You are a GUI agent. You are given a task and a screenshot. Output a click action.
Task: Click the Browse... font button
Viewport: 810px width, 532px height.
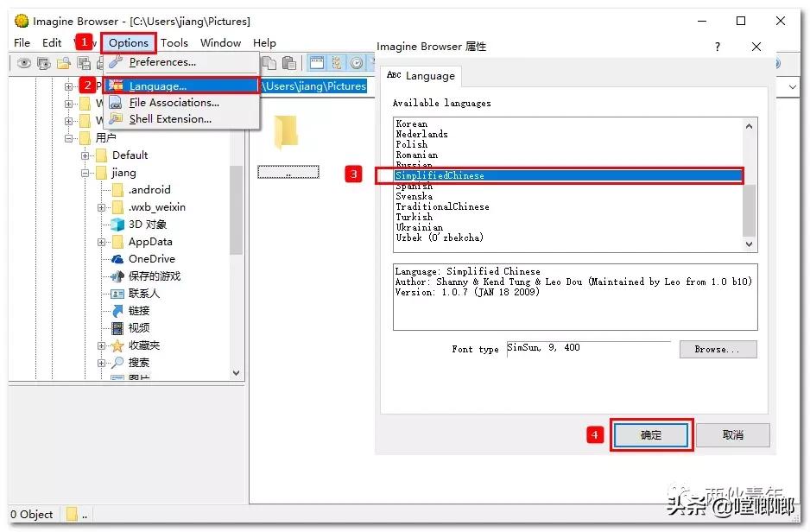tap(718, 349)
